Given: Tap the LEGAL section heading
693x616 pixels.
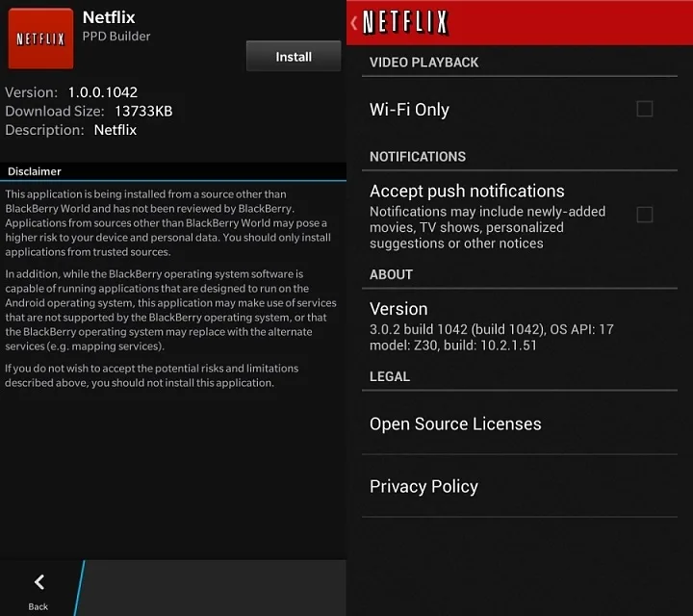Looking at the screenshot, I should coord(390,376).
